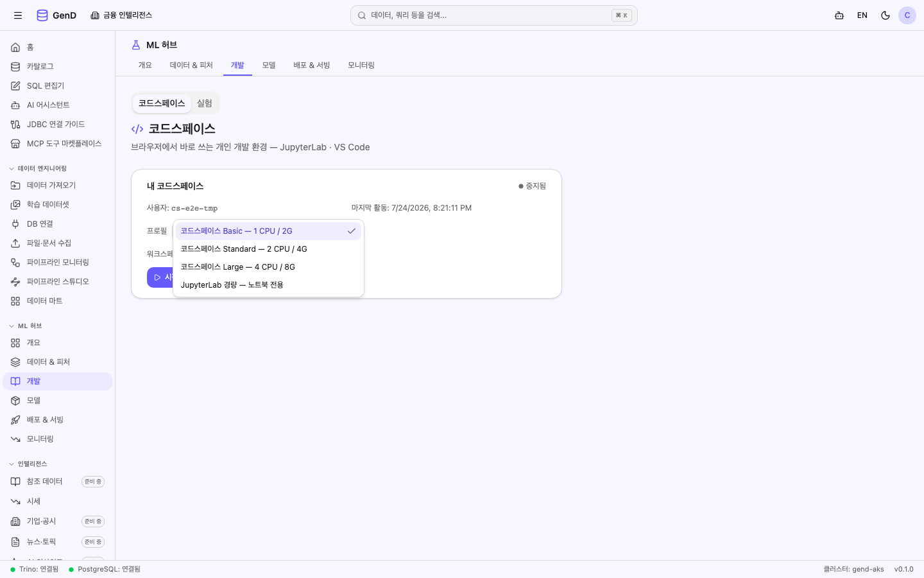Open 데이터 마트 in the sidebar
This screenshot has width=924, height=578.
click(x=58, y=301)
